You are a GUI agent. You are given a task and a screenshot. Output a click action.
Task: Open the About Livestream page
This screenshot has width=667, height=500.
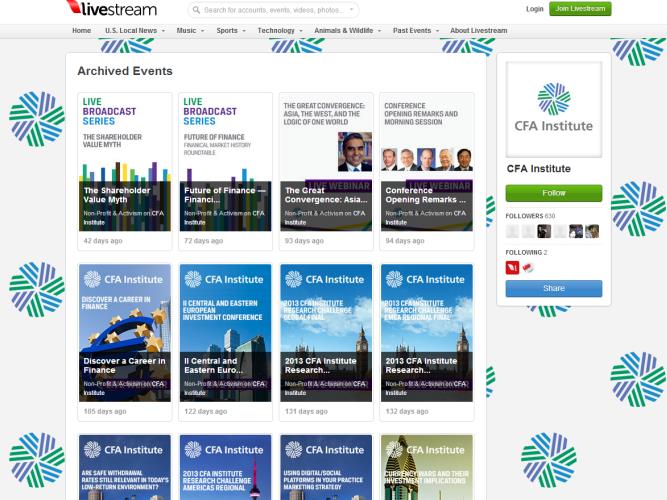[x=479, y=31]
